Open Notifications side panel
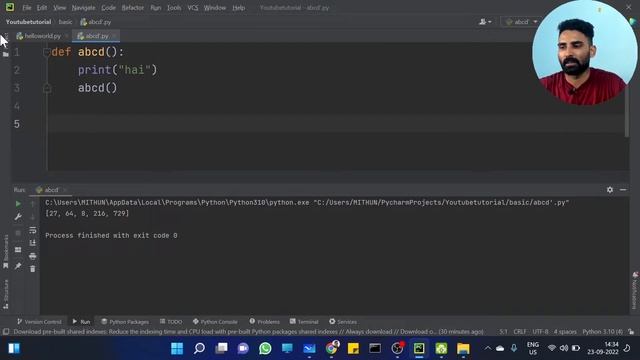Viewport: 640px width, 360px height. [635, 291]
